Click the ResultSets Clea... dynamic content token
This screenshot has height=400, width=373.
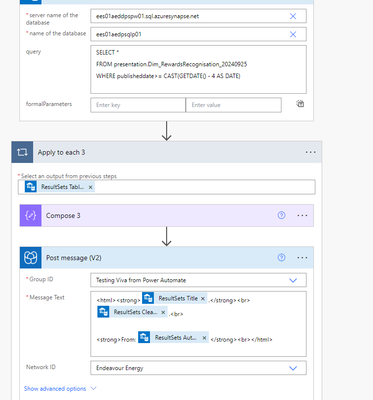tap(132, 312)
